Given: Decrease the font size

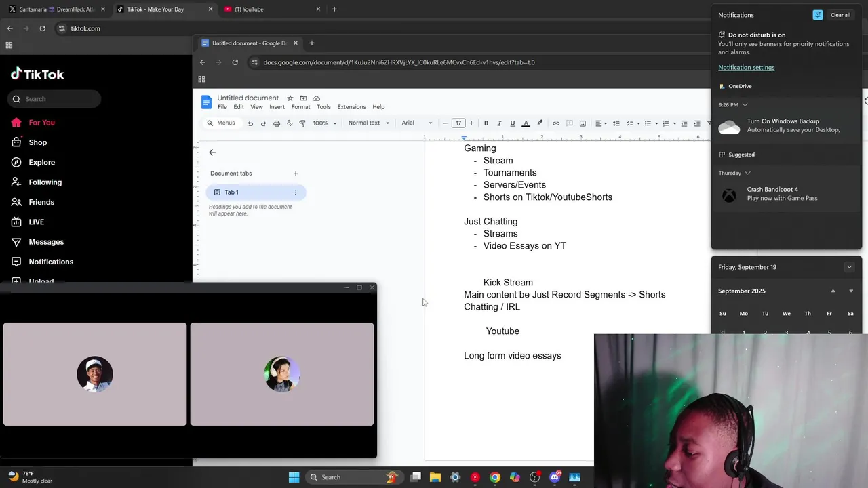Looking at the screenshot, I should pos(446,123).
